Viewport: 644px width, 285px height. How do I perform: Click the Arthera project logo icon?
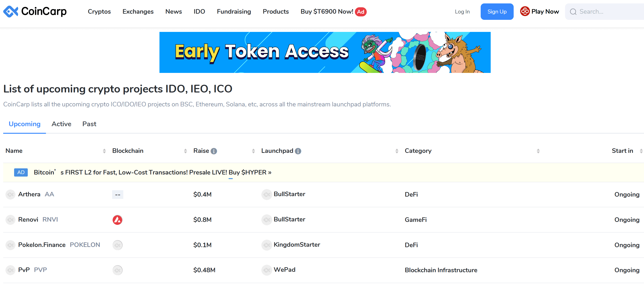pyautogui.click(x=10, y=195)
